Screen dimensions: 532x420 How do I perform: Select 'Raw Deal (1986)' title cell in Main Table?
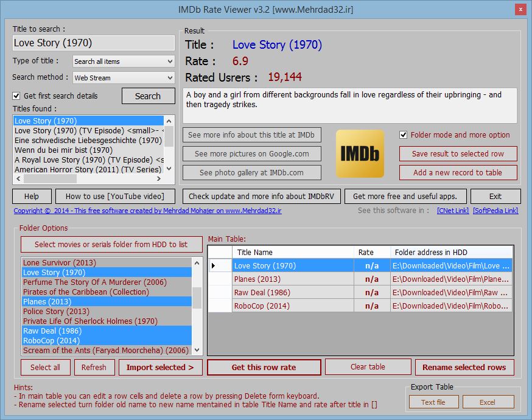pos(293,292)
